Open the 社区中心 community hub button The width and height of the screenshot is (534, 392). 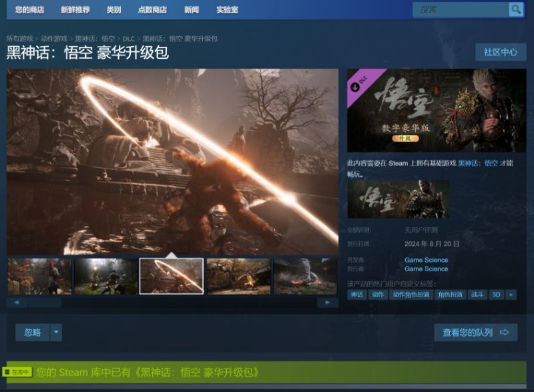tap(501, 52)
